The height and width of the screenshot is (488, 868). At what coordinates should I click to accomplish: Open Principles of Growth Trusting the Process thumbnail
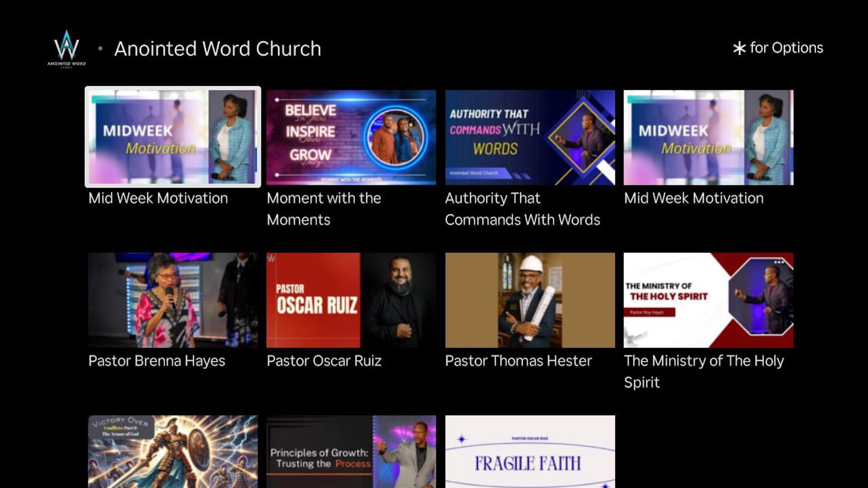(x=351, y=451)
